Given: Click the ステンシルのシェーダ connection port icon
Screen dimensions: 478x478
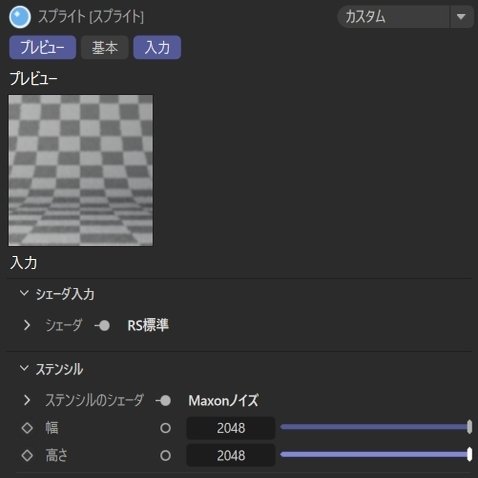Looking at the screenshot, I should [x=163, y=400].
